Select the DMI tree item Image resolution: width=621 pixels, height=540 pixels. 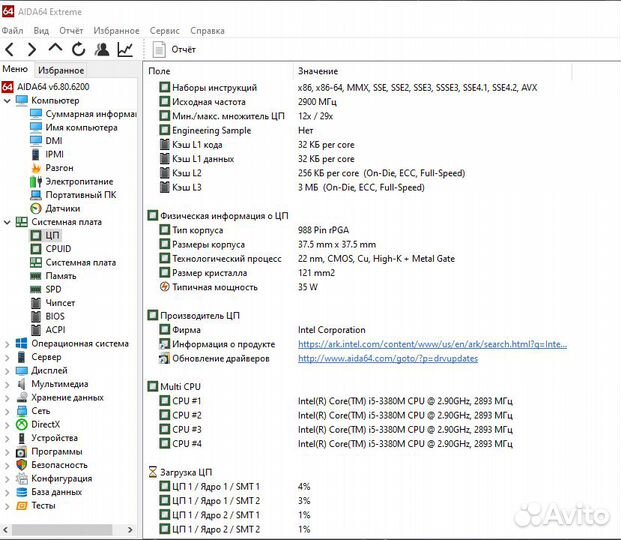pyautogui.click(x=46, y=141)
